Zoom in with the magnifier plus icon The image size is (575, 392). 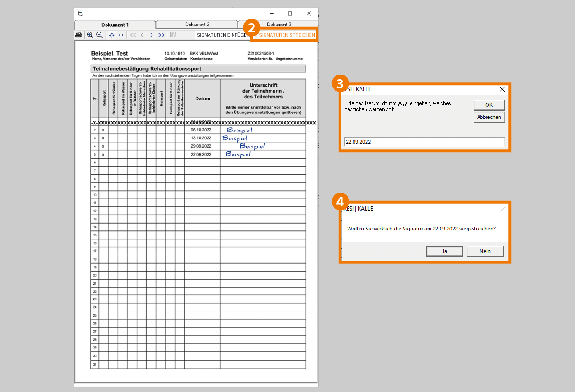pos(90,35)
